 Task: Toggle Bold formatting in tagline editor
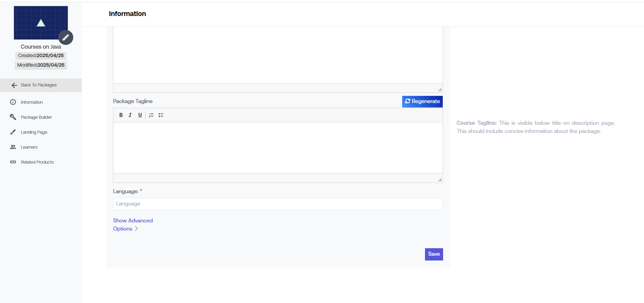click(121, 115)
